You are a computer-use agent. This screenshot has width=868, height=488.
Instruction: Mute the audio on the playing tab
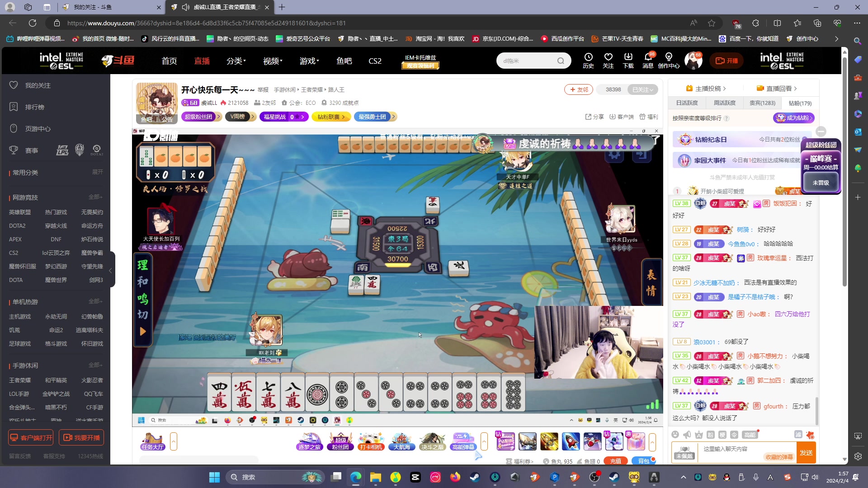point(185,7)
